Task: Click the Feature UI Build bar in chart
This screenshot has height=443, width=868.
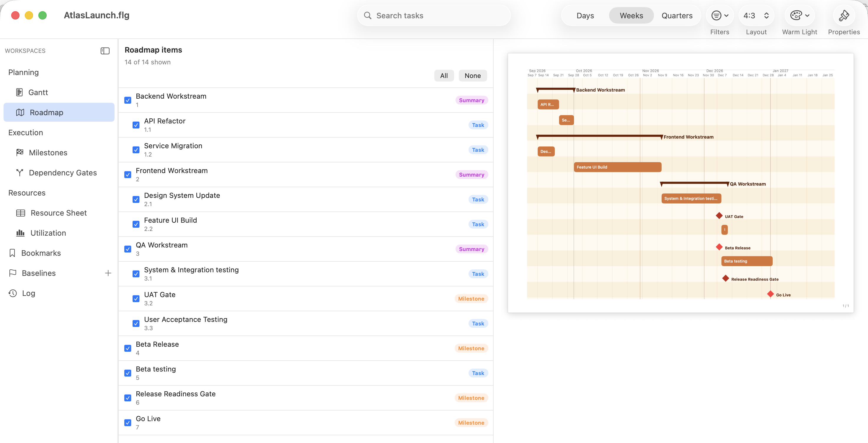Action: point(617,167)
